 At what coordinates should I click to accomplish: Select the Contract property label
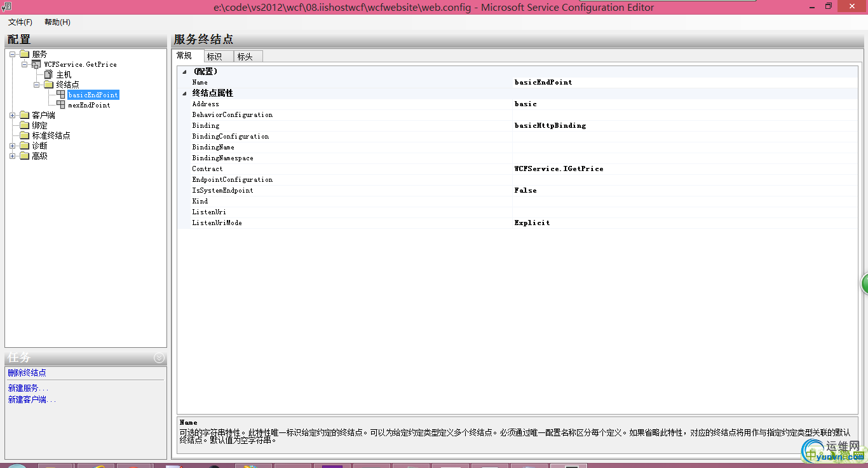coord(207,169)
